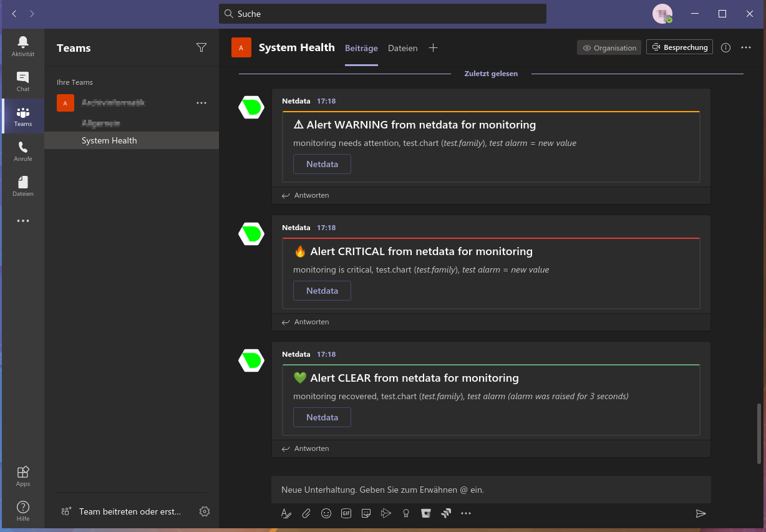This screenshot has height=532, width=766.
Task: Open the Apps store icon
Action: click(23, 476)
